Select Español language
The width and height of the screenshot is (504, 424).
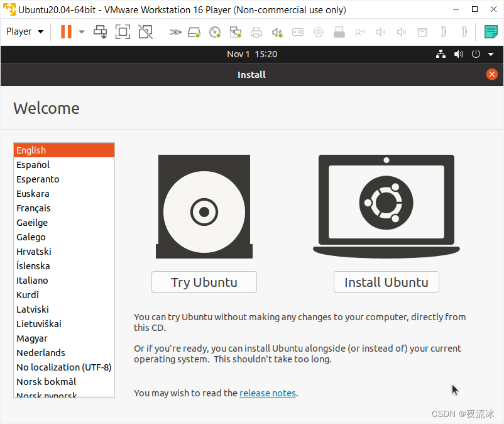click(x=64, y=165)
